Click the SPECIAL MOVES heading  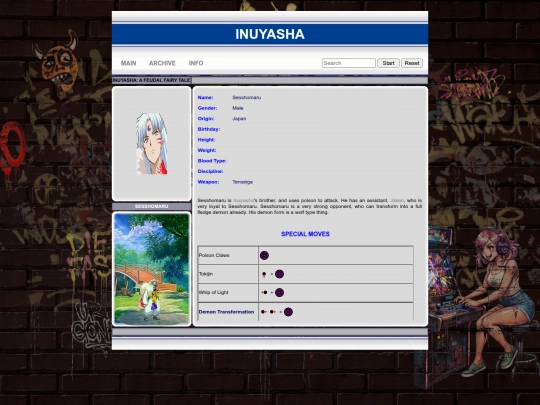point(305,234)
